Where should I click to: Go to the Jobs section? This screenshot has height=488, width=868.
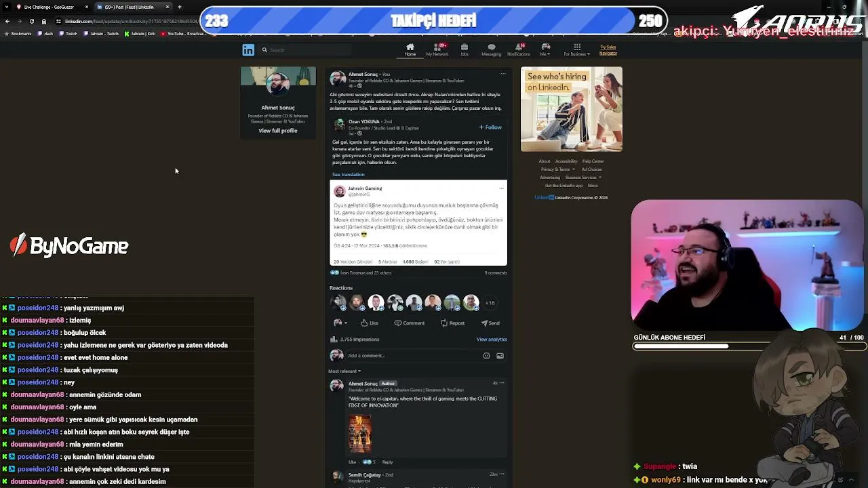coord(465,49)
